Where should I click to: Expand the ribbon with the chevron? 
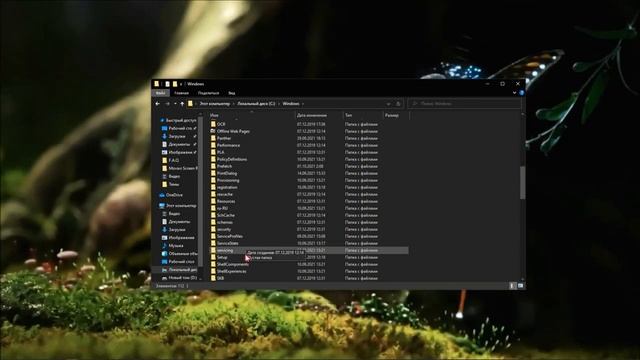click(x=514, y=93)
